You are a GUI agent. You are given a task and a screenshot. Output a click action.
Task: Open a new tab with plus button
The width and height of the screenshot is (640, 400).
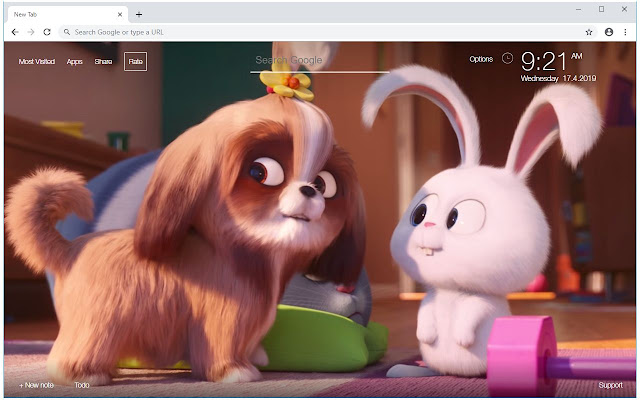pos(139,15)
